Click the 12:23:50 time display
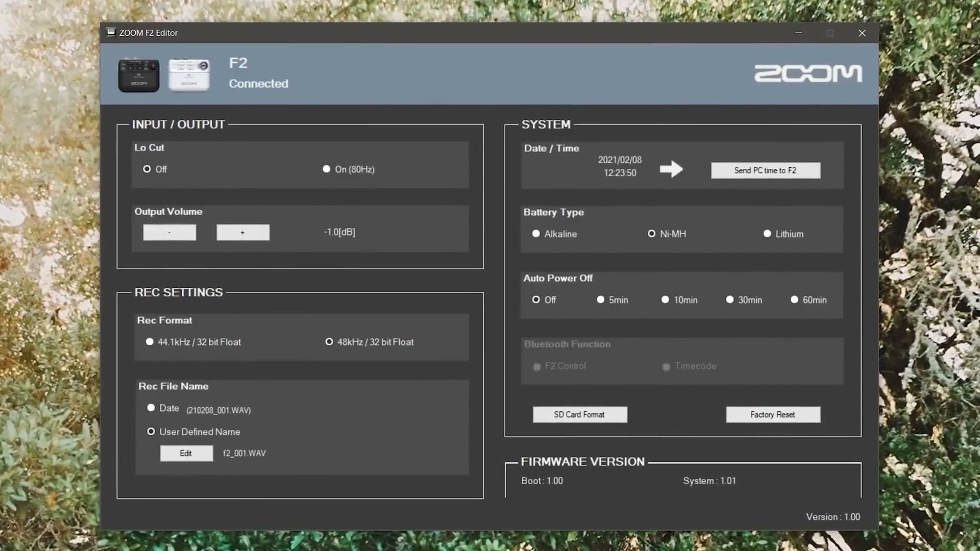Viewport: 980px width, 551px height. tap(620, 173)
